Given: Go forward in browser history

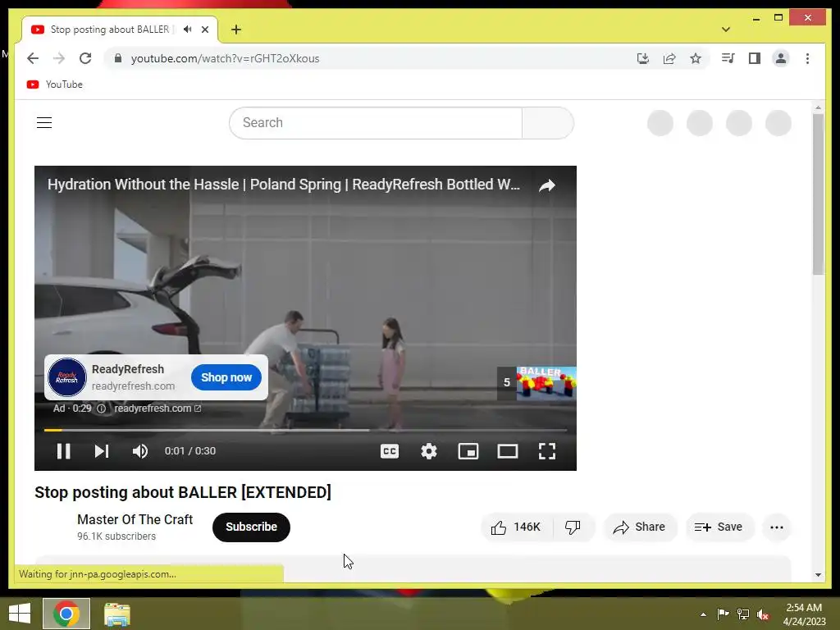Looking at the screenshot, I should [x=59, y=58].
